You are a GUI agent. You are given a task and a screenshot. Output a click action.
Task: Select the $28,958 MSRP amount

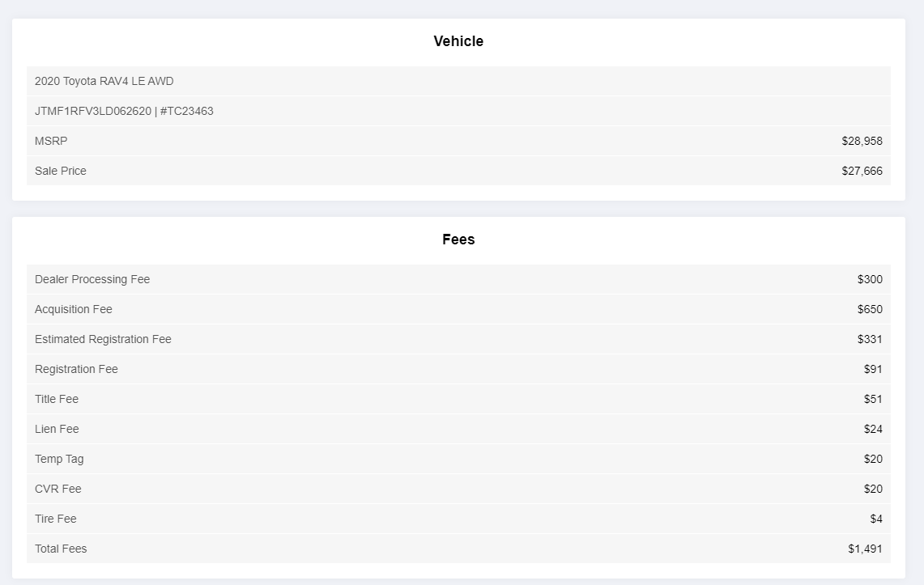click(862, 142)
